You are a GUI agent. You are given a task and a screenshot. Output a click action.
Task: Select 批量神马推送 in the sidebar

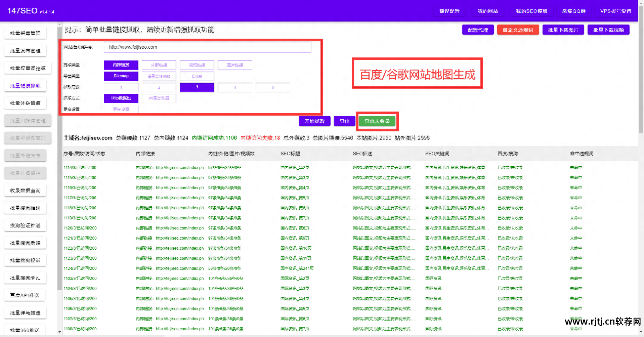[x=25, y=312]
